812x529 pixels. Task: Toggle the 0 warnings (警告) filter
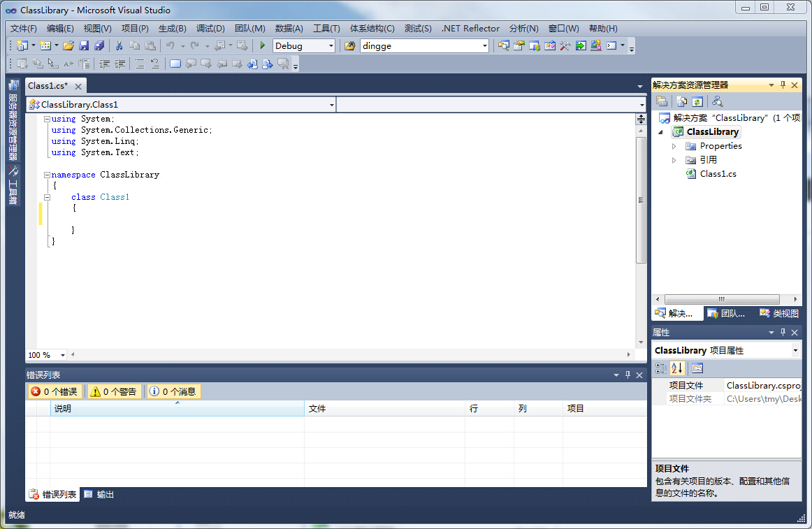point(113,392)
